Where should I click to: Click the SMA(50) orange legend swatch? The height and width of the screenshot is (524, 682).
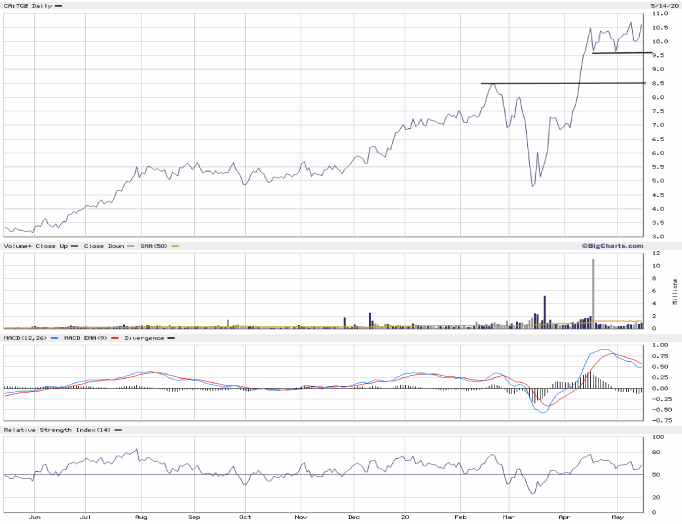click(175, 245)
